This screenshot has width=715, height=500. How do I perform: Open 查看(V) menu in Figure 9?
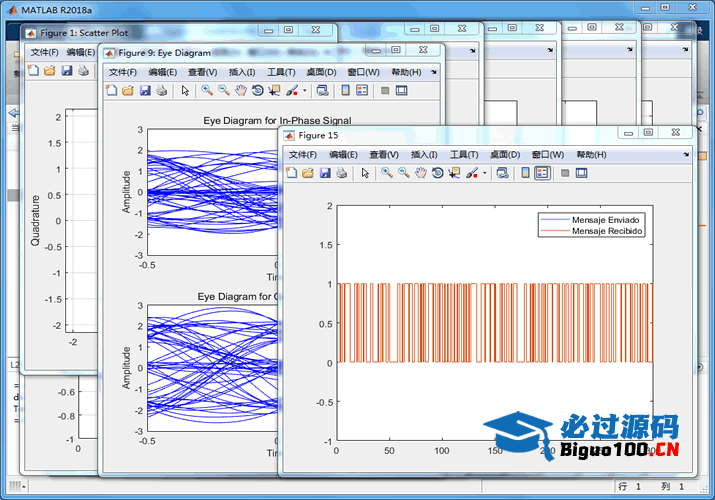tap(202, 72)
